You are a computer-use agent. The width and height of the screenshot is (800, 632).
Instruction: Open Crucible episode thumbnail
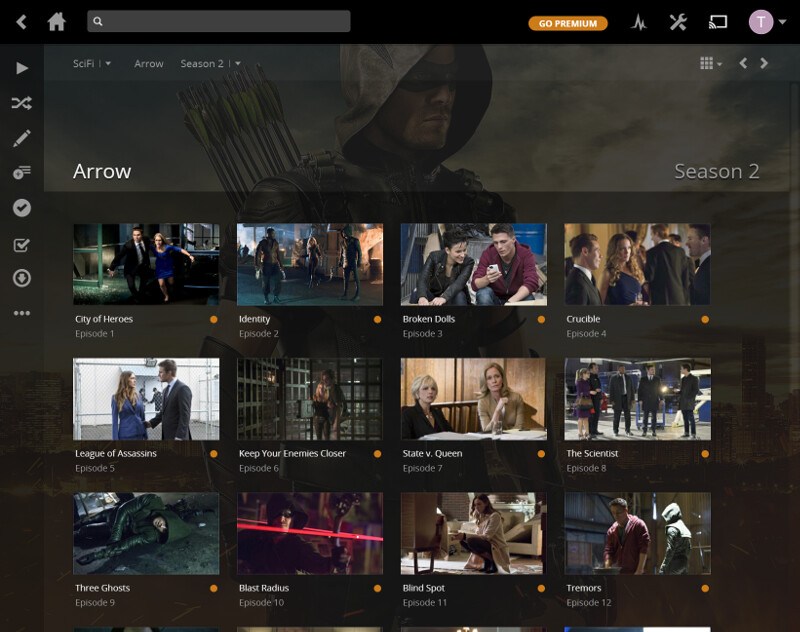point(637,264)
